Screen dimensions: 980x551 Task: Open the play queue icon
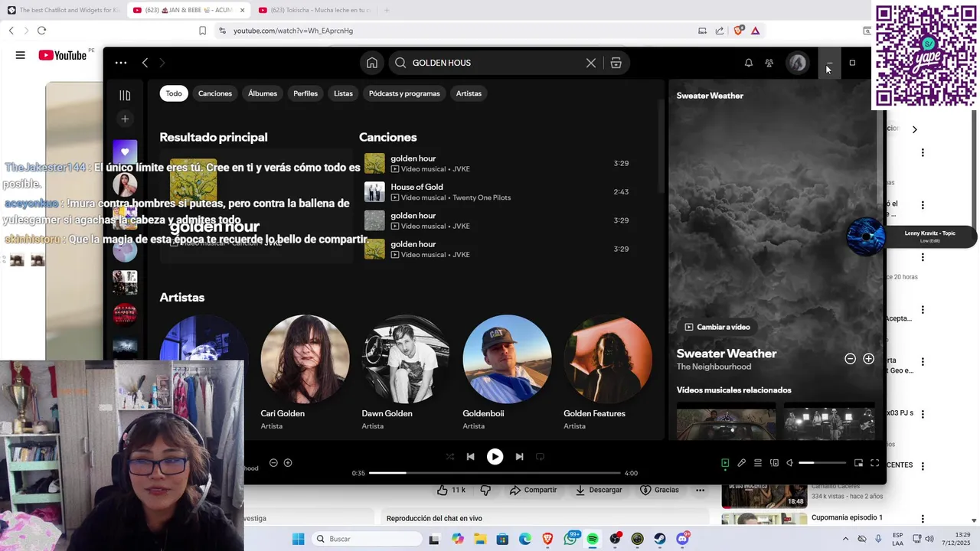pyautogui.click(x=758, y=463)
